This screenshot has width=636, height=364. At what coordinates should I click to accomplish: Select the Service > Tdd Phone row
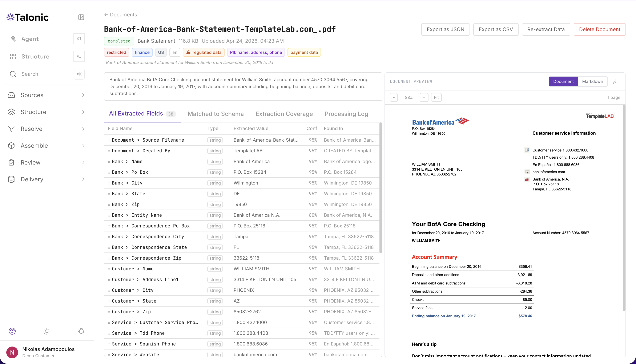pos(242,333)
